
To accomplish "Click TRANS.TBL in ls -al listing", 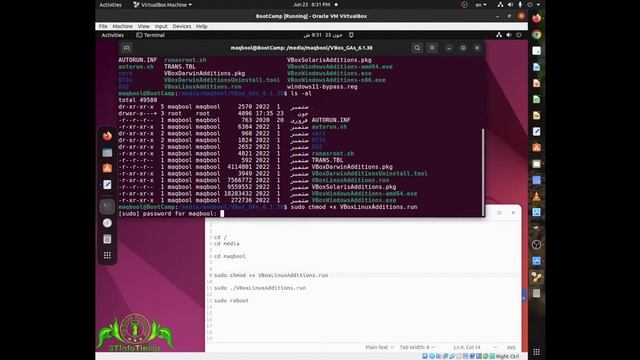I will tap(327, 160).
